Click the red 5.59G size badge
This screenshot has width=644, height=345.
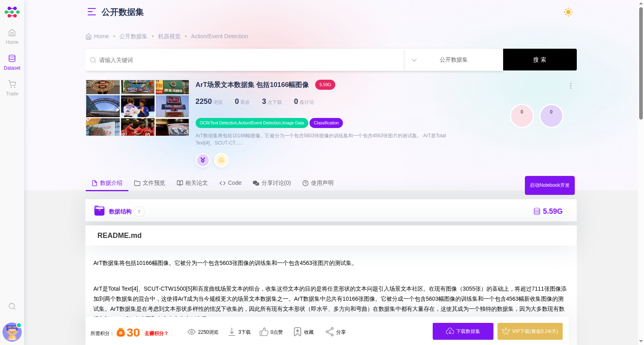click(x=325, y=85)
